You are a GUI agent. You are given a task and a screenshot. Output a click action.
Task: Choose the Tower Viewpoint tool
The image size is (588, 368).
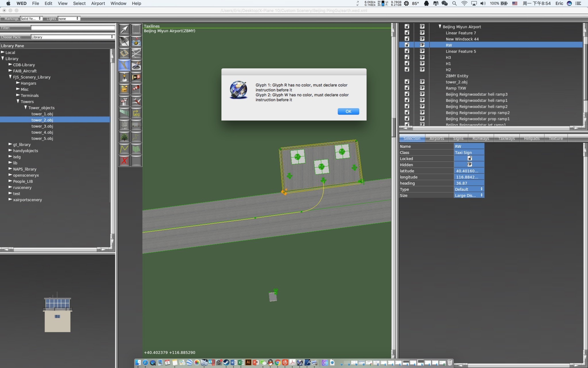pos(124,101)
